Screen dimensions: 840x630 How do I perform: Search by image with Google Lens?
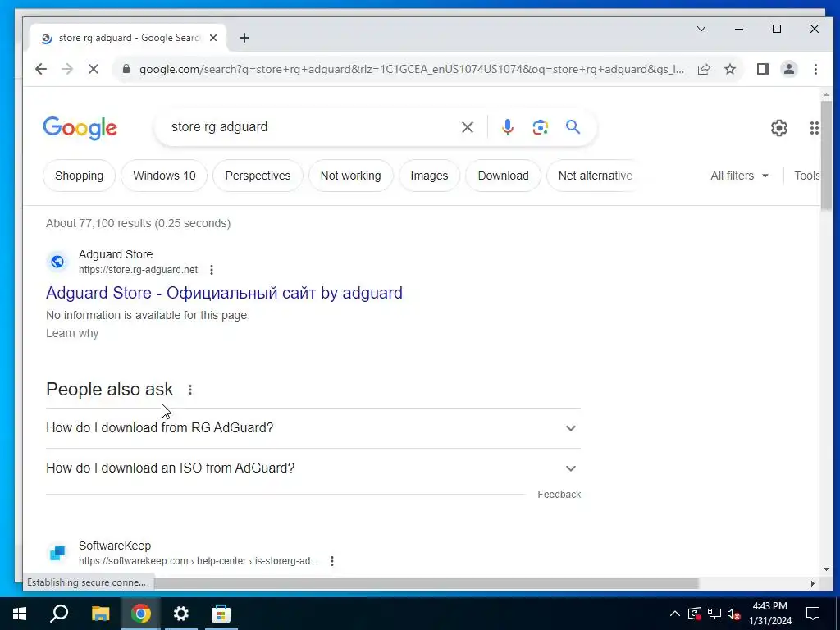(540, 127)
